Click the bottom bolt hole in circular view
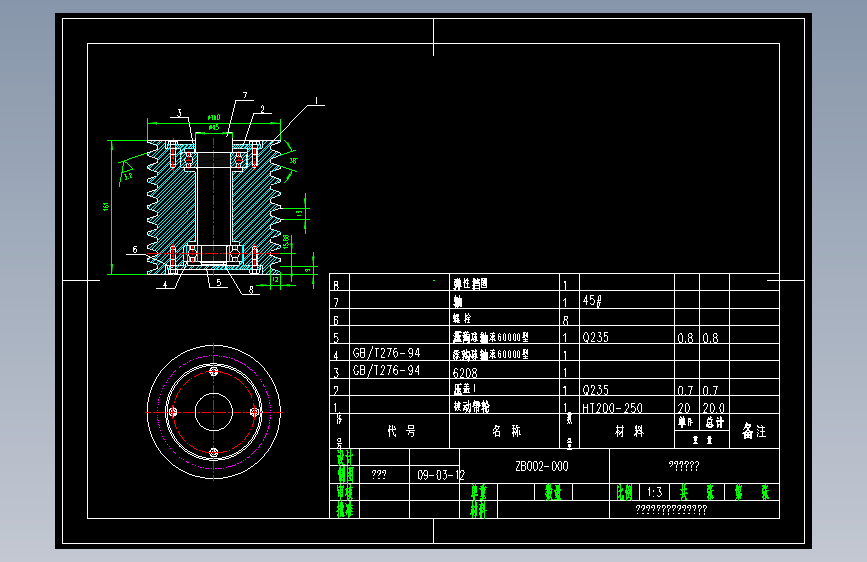This screenshot has height=562, width=867. 214,452
